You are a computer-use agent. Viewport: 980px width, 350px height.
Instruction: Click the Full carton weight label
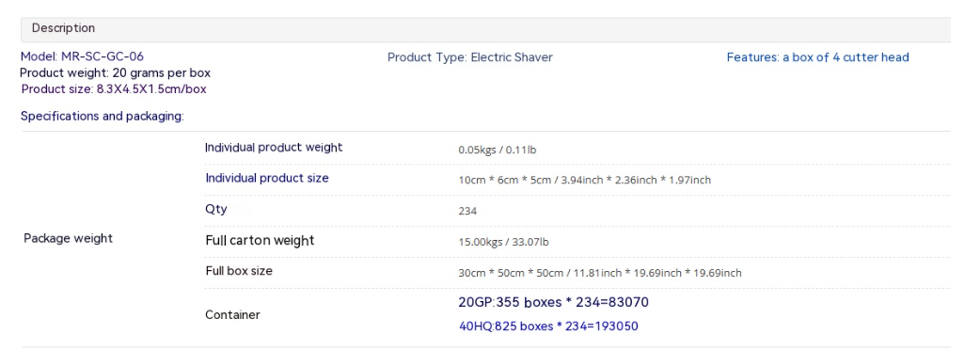point(260,241)
